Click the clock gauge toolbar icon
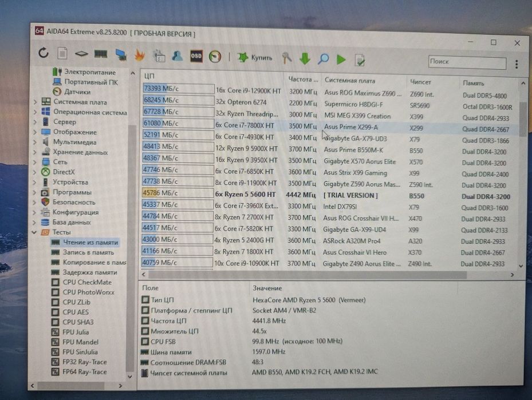The width and height of the screenshot is (532, 400). [215, 57]
